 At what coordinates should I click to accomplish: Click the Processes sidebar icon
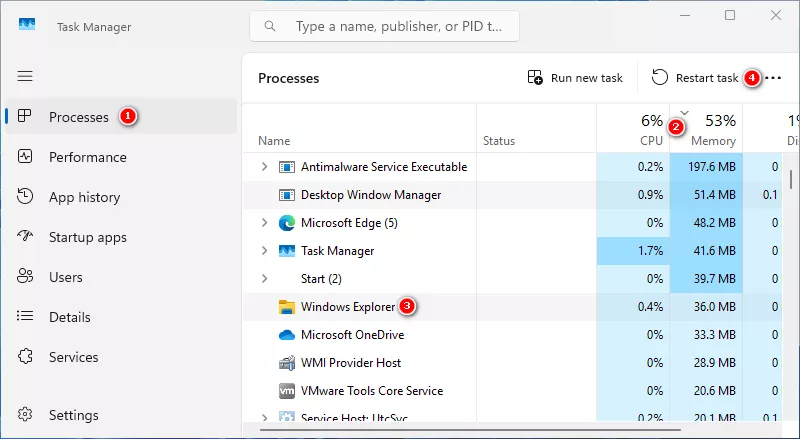[x=24, y=116]
